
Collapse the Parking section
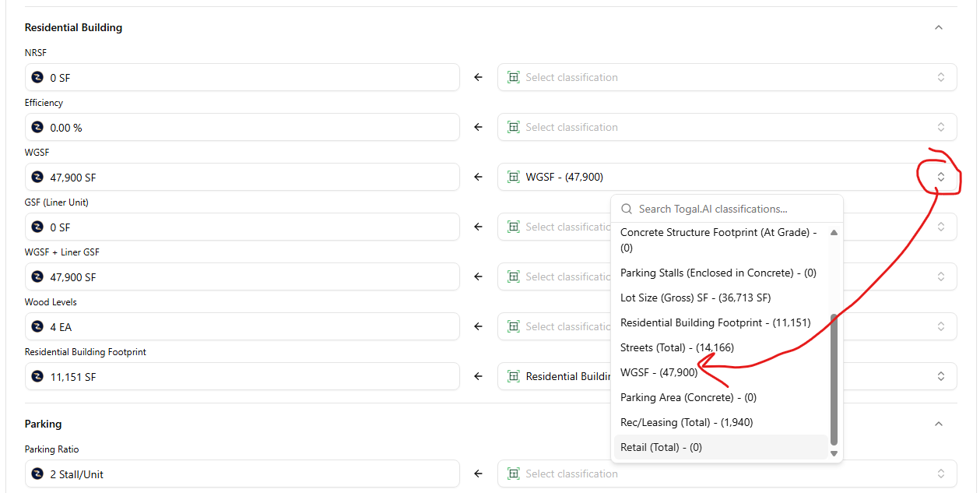(938, 424)
